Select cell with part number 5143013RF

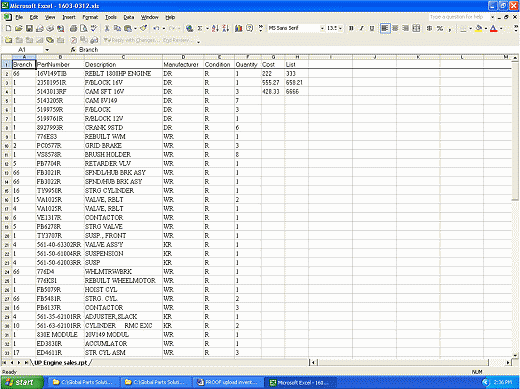point(60,92)
